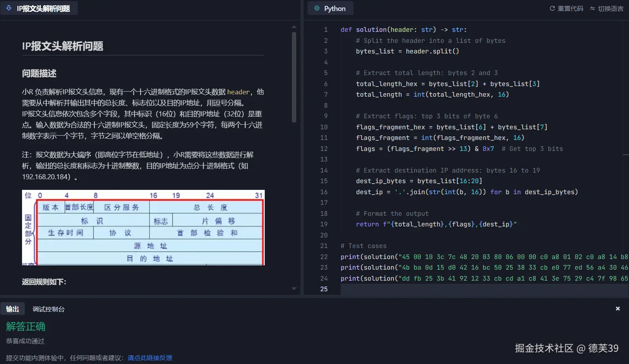Screen dimensions: 629x364
Task: Click the # Split the header comment line
Action: (431, 40)
